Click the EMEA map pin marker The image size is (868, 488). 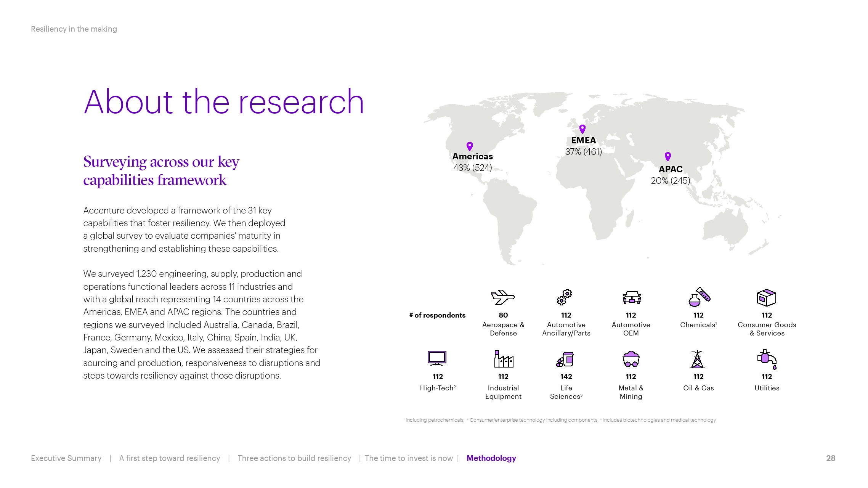tap(582, 129)
